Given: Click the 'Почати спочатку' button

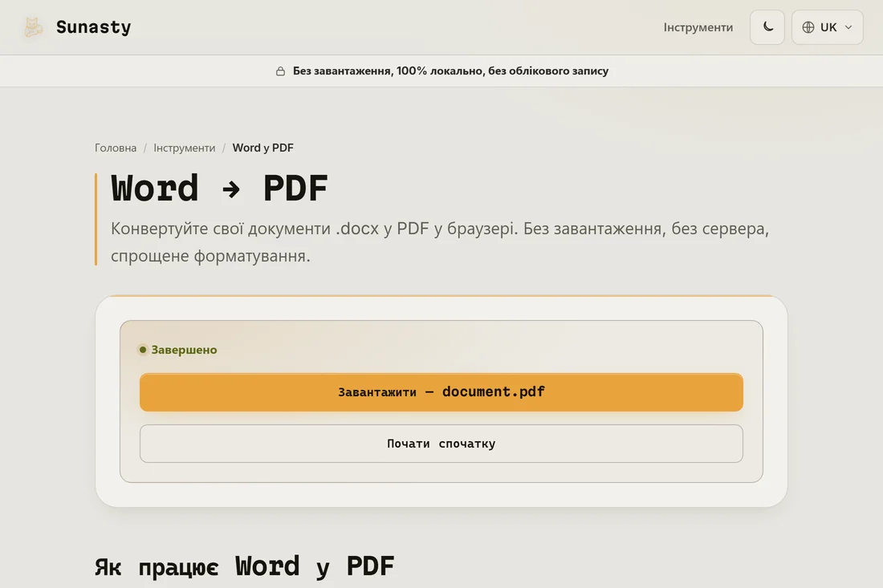Looking at the screenshot, I should pyautogui.click(x=441, y=444).
